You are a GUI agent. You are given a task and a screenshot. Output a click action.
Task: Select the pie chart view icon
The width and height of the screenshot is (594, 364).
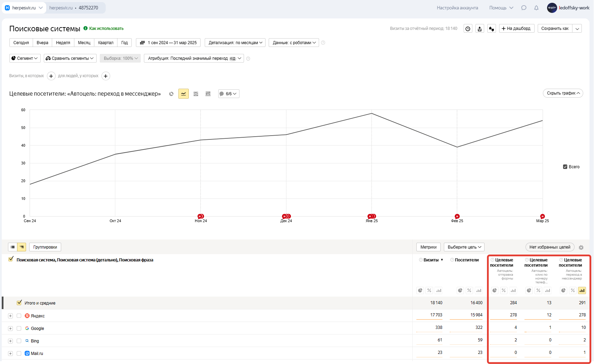pos(171,94)
